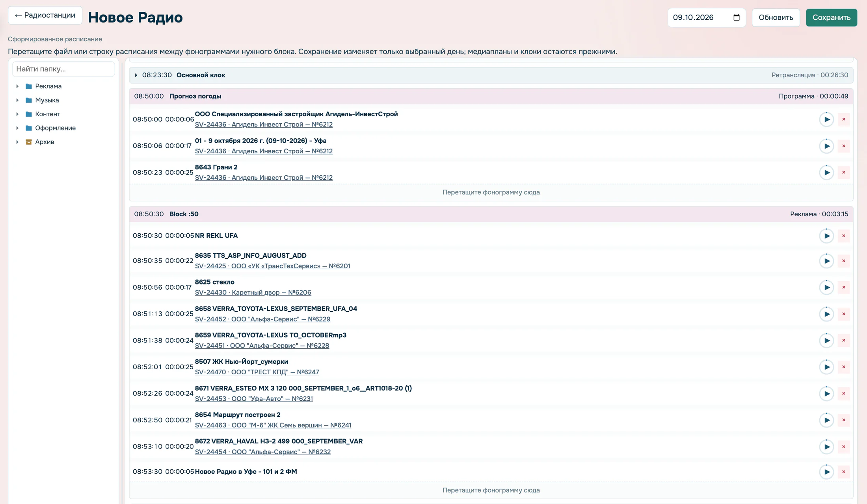Delete ООО Специализированный застройщик row
The width and height of the screenshot is (867, 504).
pyautogui.click(x=844, y=119)
